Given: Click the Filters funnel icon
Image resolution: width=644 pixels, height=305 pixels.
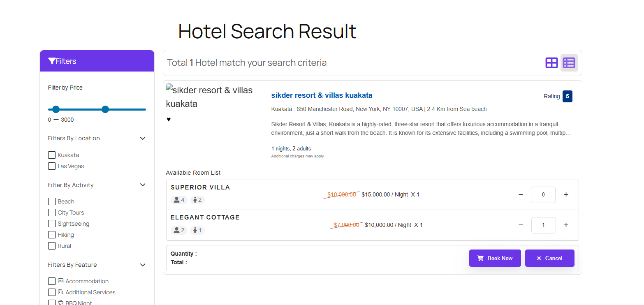Looking at the screenshot, I should pos(52,61).
